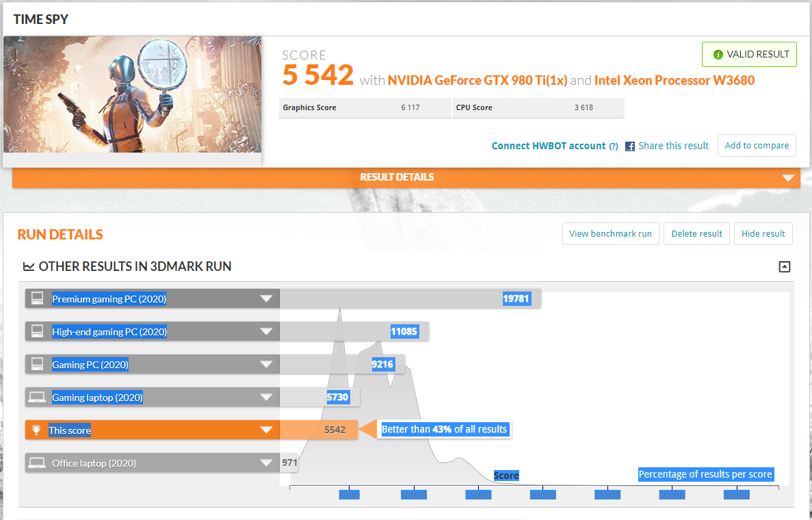Click the Facebook icon beside Share this result
The height and width of the screenshot is (520, 812).
pos(630,146)
